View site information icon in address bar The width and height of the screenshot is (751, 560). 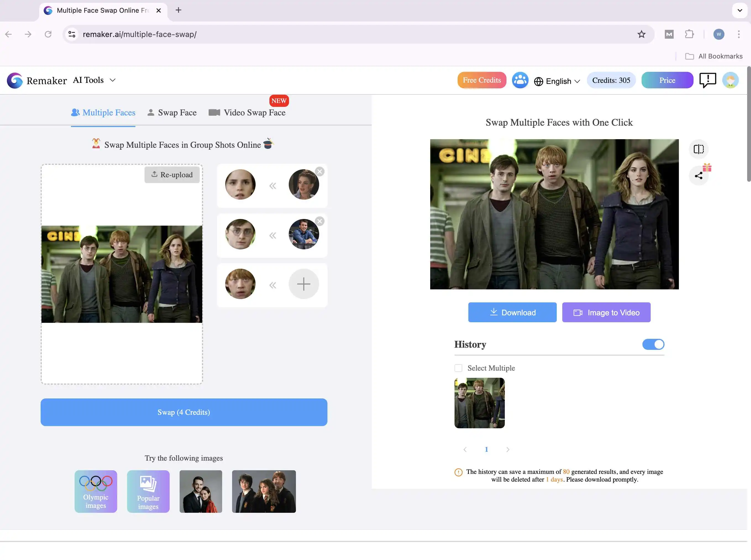[72, 34]
